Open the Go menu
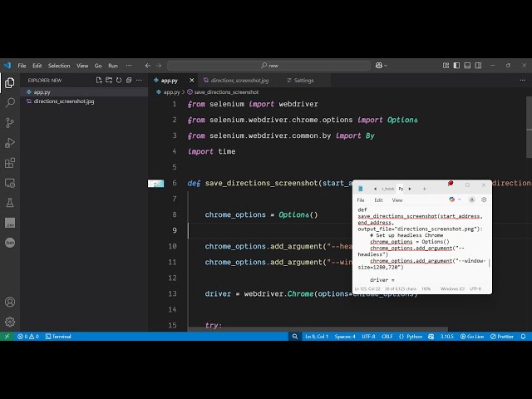 [x=98, y=66]
